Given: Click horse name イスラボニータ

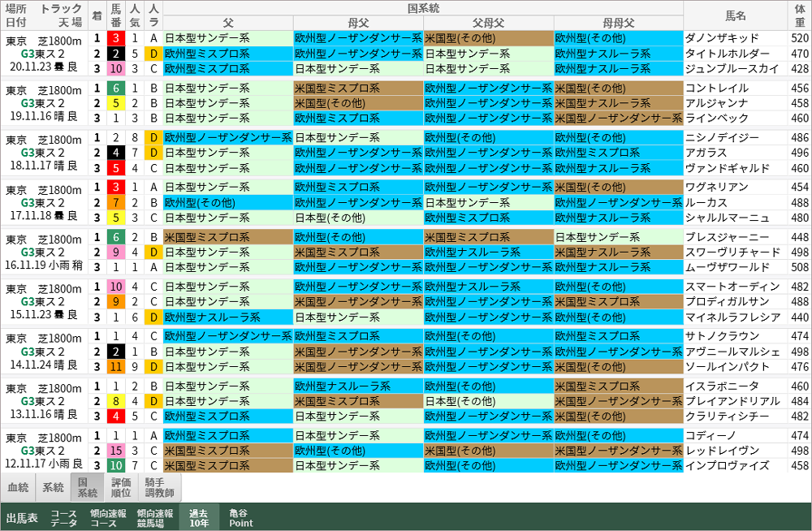Looking at the screenshot, I should (x=722, y=386).
